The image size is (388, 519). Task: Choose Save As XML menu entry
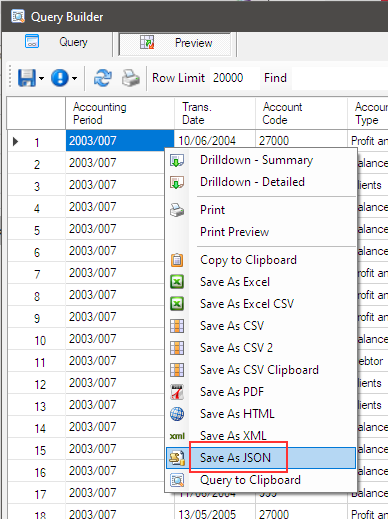click(x=261, y=436)
